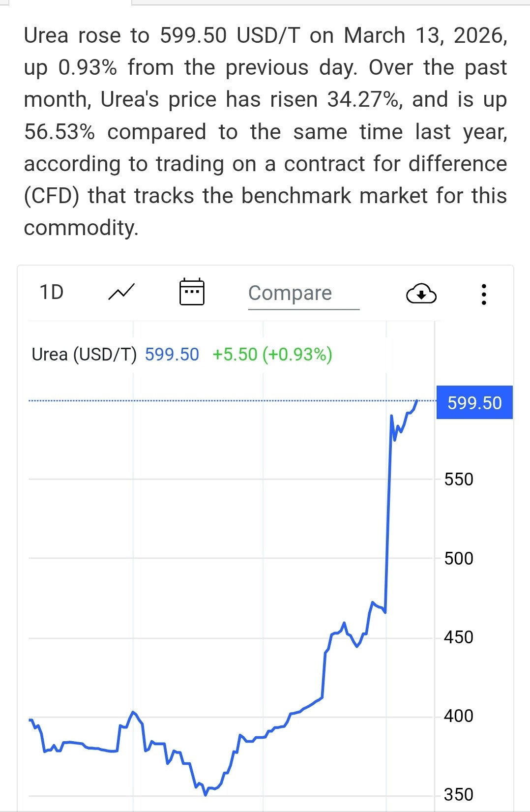This screenshot has width=530, height=812.
Task: Click the 350 y-axis label
Action: point(458,795)
